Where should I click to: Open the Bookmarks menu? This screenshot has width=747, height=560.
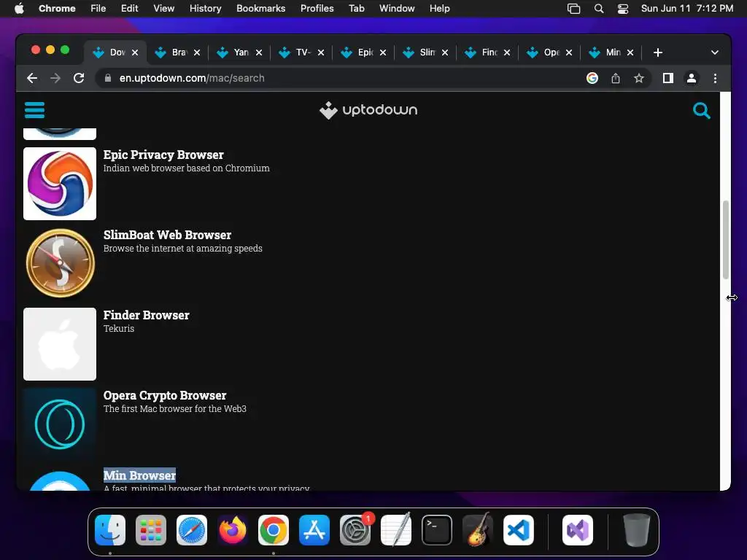pos(260,9)
